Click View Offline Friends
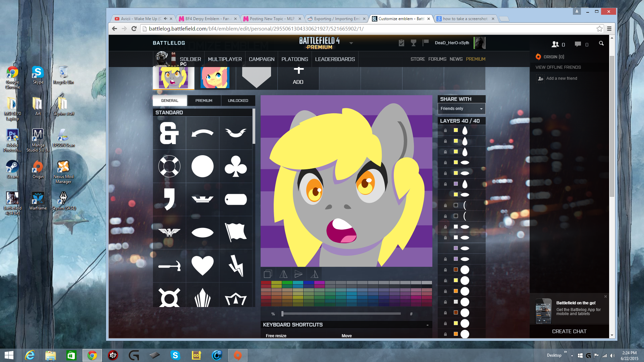This screenshot has width=644, height=362. click(558, 67)
